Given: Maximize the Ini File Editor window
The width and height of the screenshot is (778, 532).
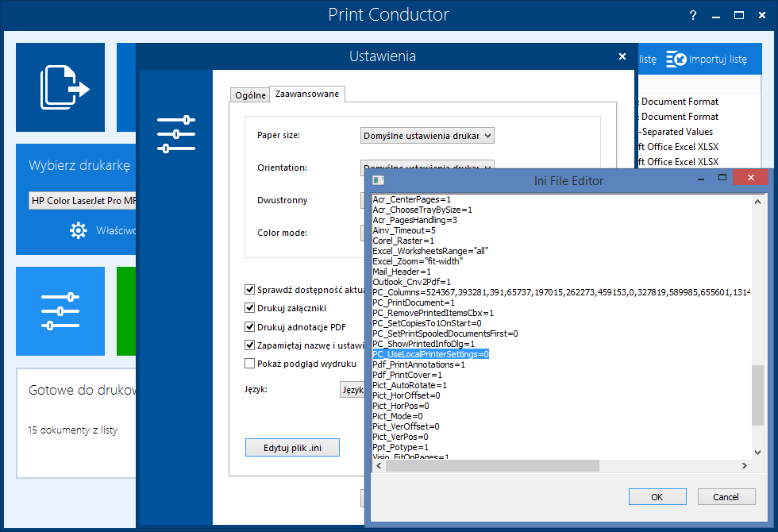Looking at the screenshot, I should 722,177.
